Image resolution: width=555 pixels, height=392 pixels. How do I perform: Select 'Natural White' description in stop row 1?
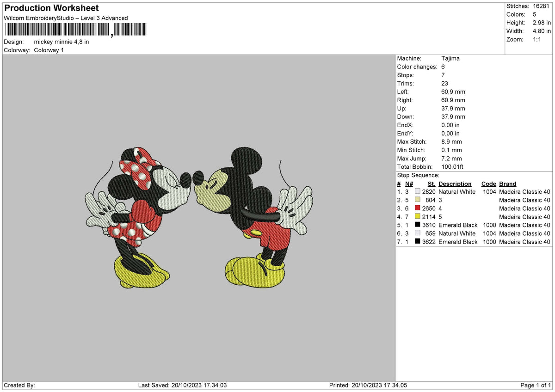[457, 192]
